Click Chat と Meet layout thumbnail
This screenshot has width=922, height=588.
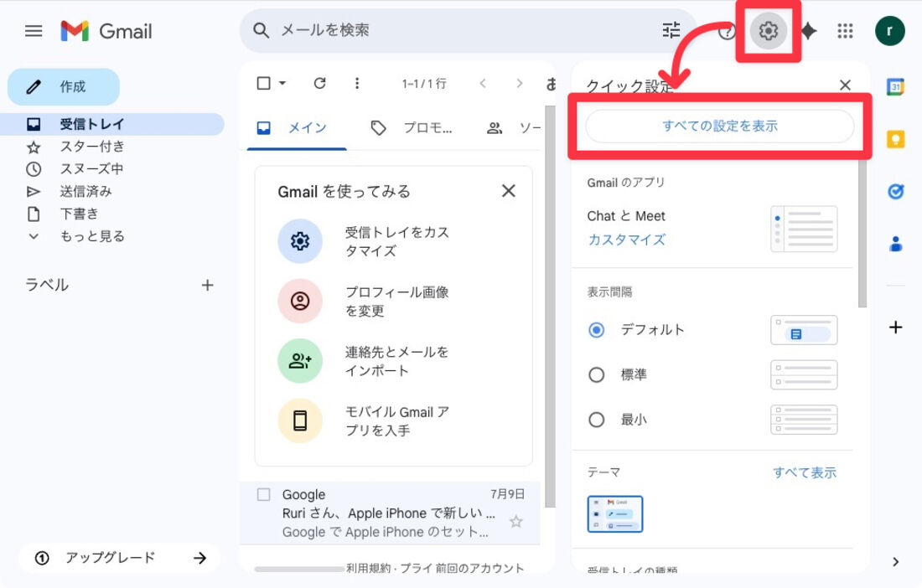click(804, 230)
